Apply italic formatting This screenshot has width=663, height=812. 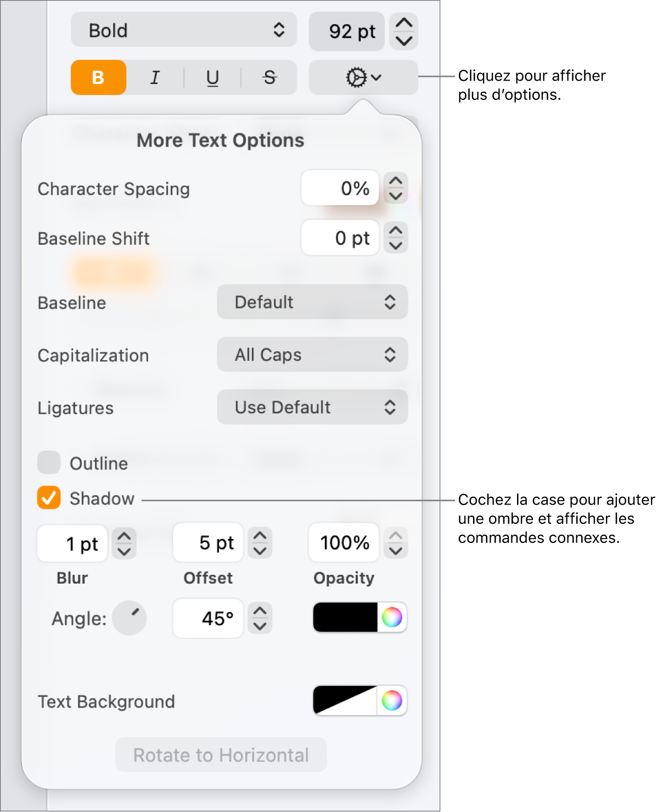tap(155, 77)
